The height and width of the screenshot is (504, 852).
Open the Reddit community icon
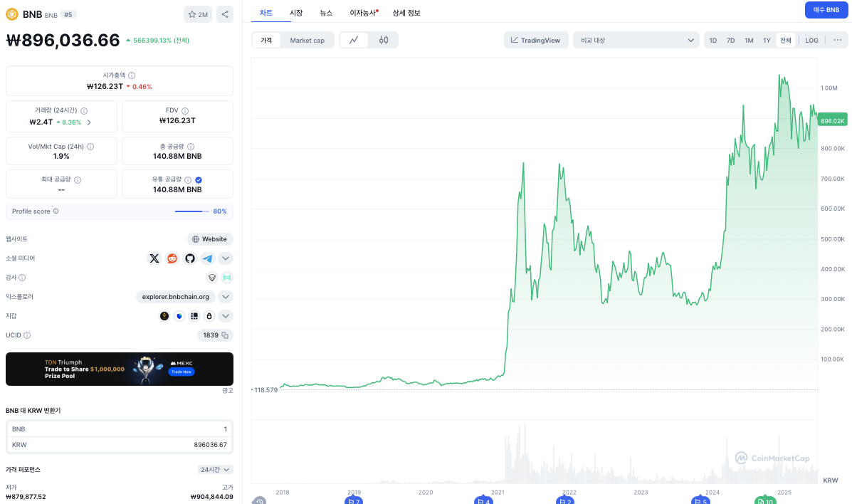pyautogui.click(x=172, y=258)
